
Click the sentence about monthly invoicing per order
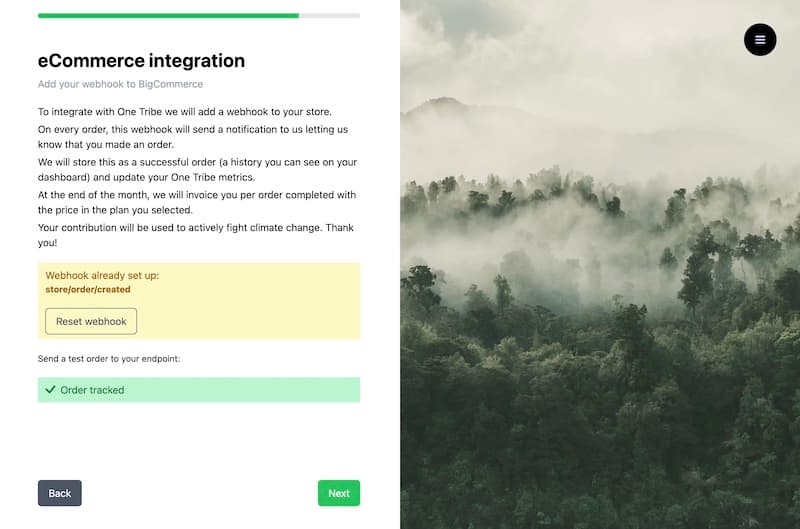point(197,203)
